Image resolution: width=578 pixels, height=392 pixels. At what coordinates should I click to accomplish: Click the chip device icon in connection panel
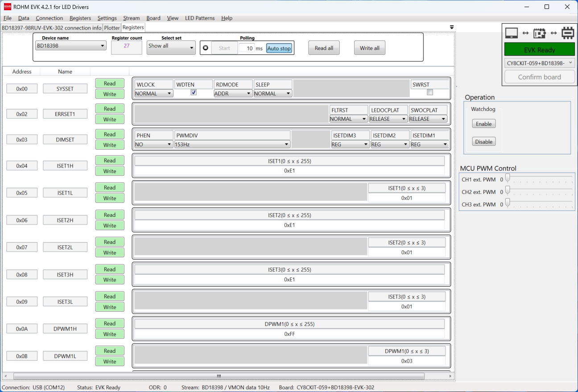click(568, 33)
